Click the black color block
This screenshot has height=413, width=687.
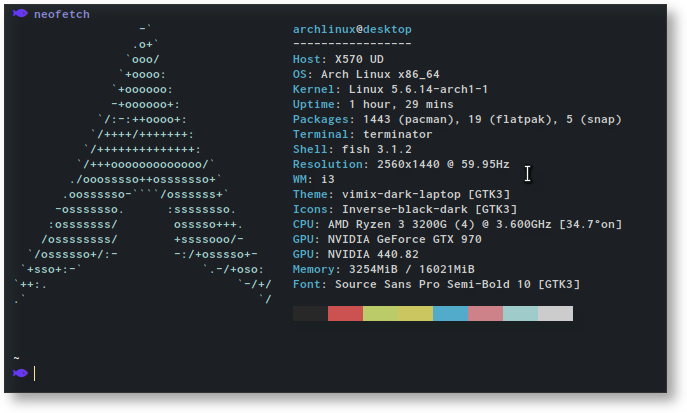point(310,314)
